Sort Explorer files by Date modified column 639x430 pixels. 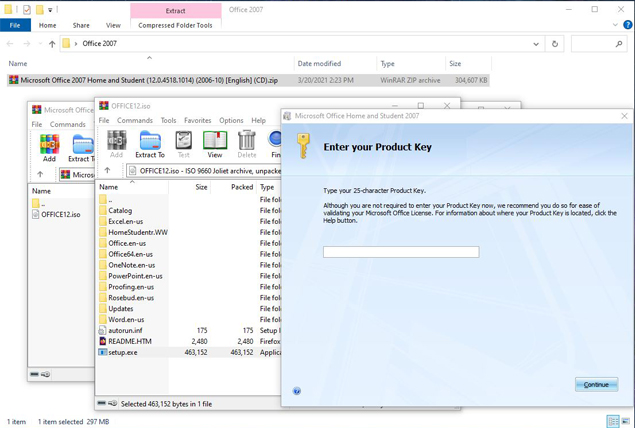tap(319, 64)
